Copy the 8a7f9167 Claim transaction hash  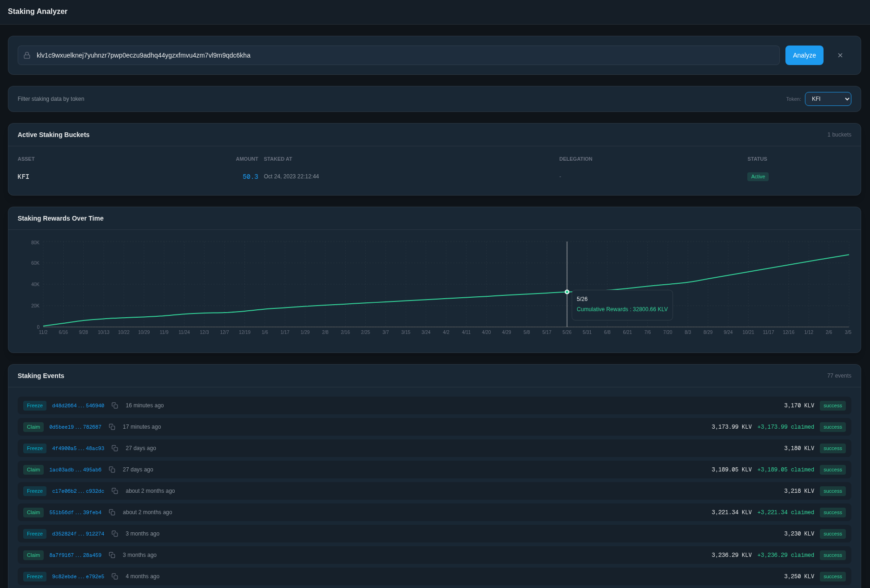(x=112, y=555)
